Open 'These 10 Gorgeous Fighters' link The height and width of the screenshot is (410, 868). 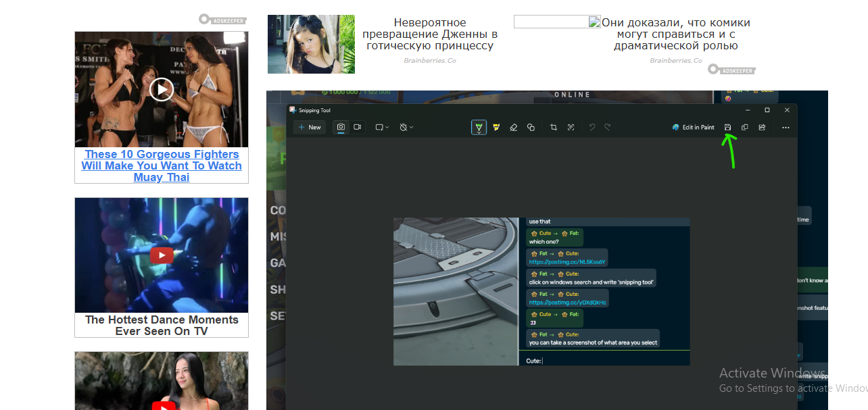tap(162, 165)
